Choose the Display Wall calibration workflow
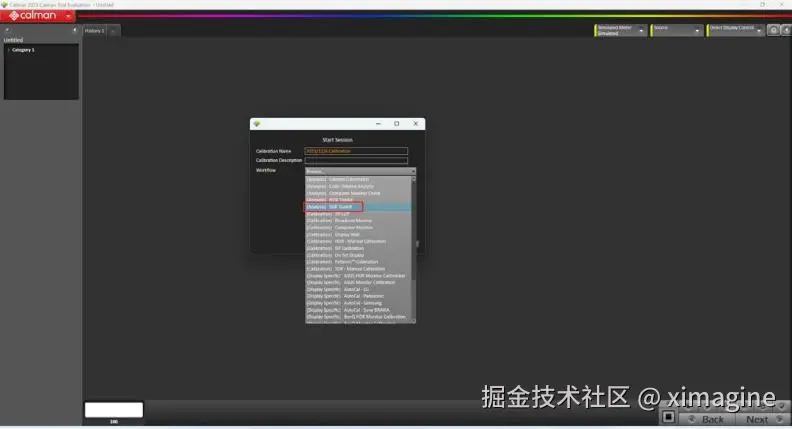792x429 pixels. click(359, 235)
